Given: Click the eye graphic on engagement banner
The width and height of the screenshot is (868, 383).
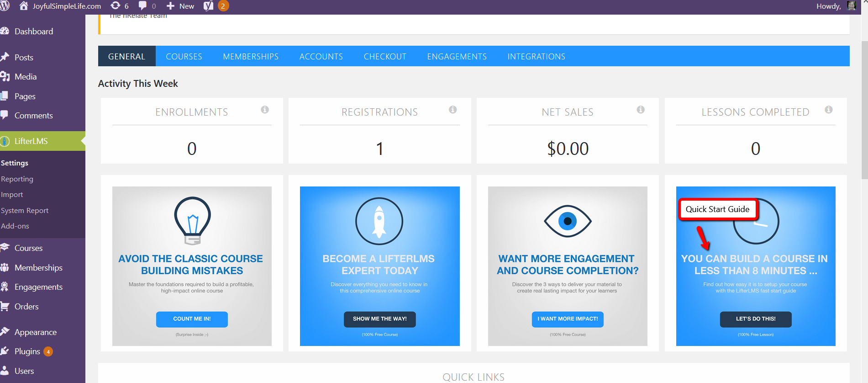Looking at the screenshot, I should 568,221.
